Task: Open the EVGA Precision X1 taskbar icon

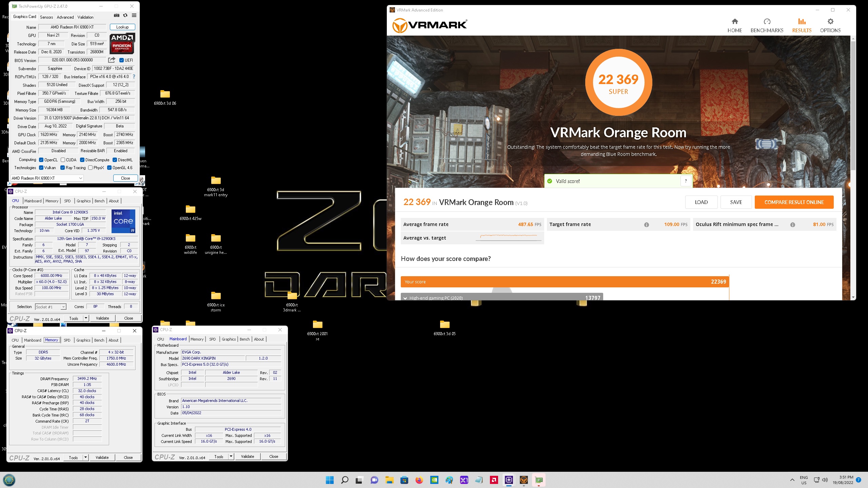Action: coord(464,480)
